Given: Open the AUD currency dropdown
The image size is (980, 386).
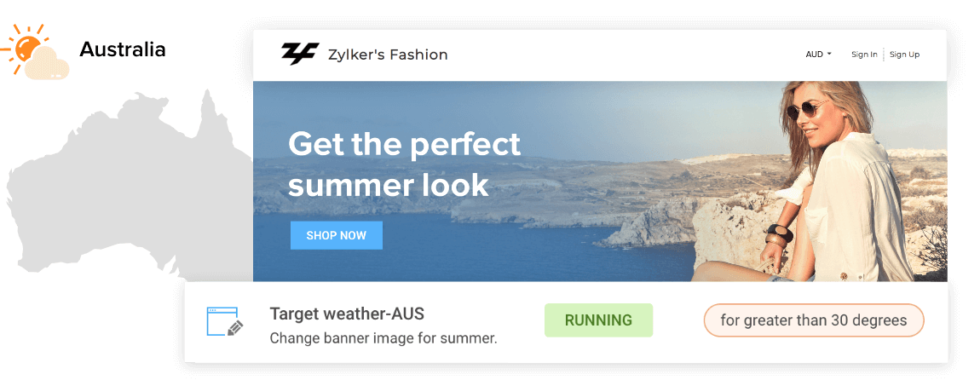Looking at the screenshot, I should (818, 55).
